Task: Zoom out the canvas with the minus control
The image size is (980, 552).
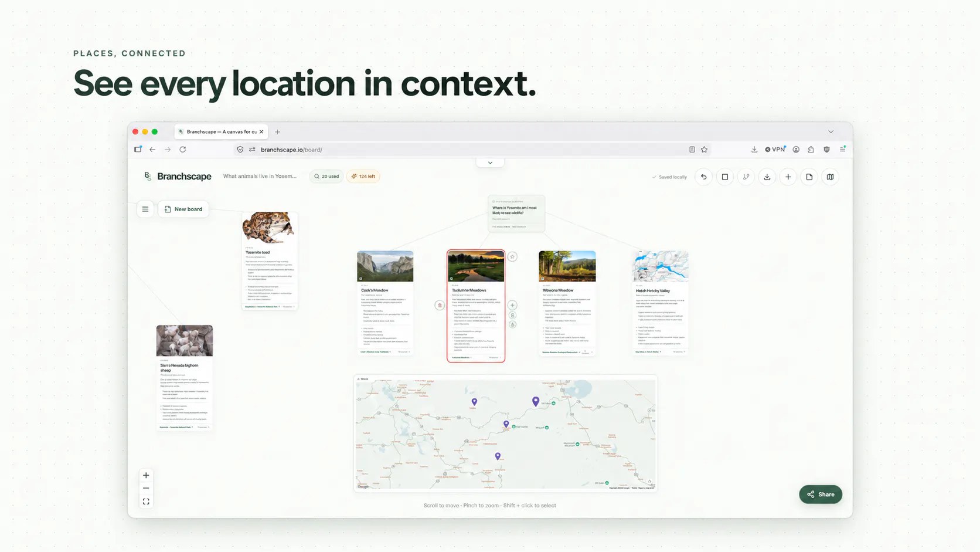Action: (x=146, y=488)
